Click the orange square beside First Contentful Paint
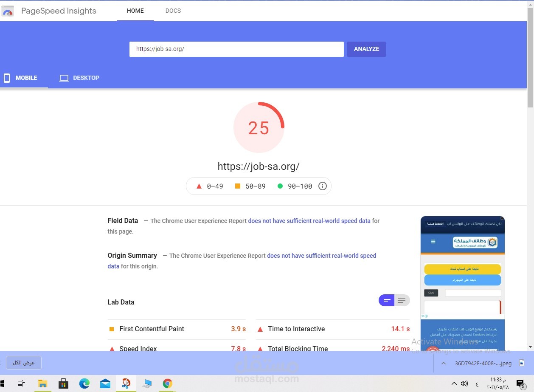 click(112, 329)
